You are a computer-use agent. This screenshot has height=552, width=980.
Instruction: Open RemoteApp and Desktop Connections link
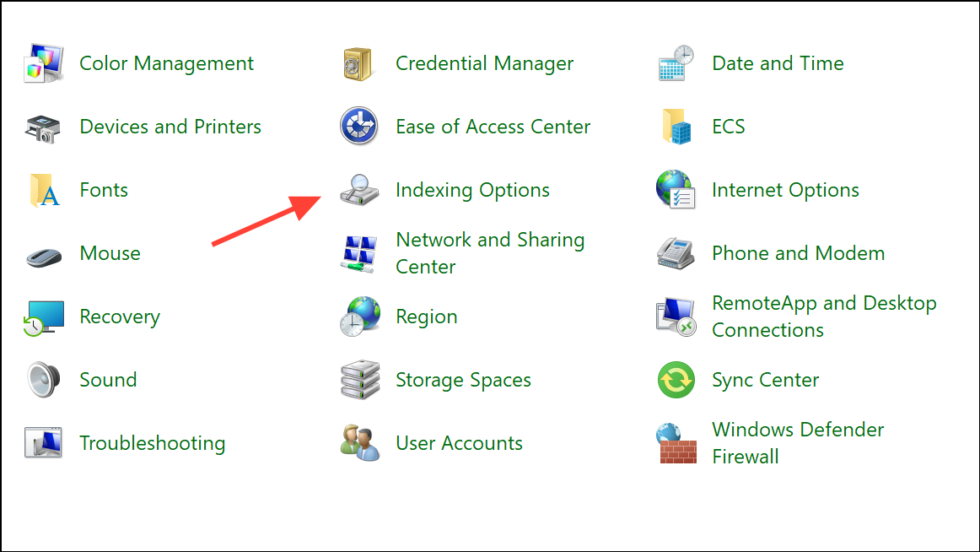click(x=824, y=317)
